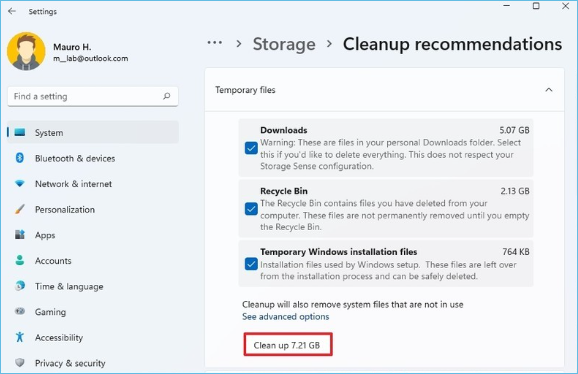Collapse the Temporary files section
The width and height of the screenshot is (578, 374).
(549, 90)
